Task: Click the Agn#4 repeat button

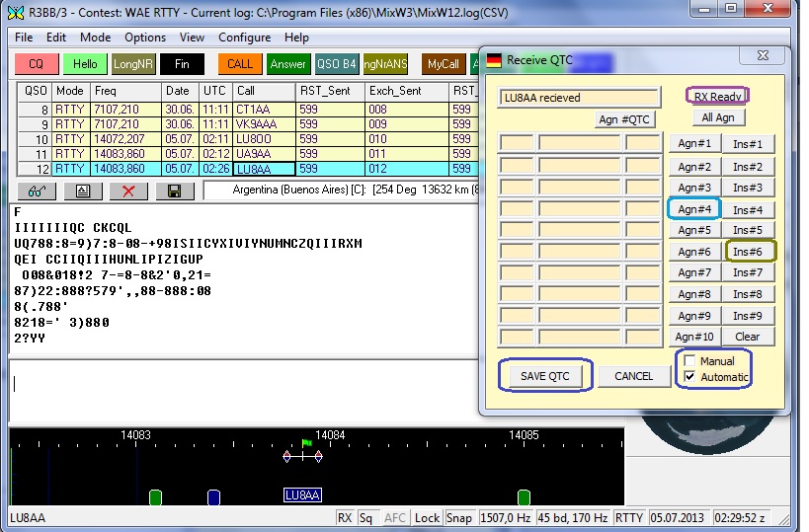Action: point(693,209)
